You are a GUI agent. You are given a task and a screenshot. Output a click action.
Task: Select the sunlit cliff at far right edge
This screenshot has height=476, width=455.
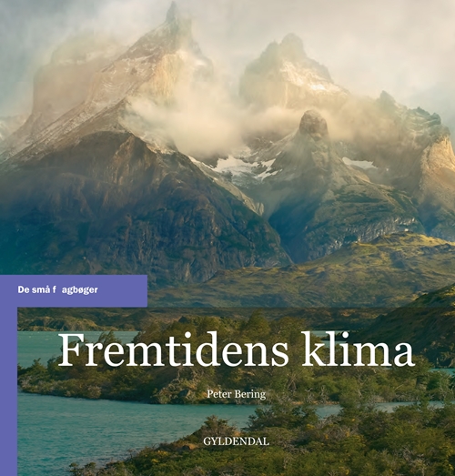440,164
